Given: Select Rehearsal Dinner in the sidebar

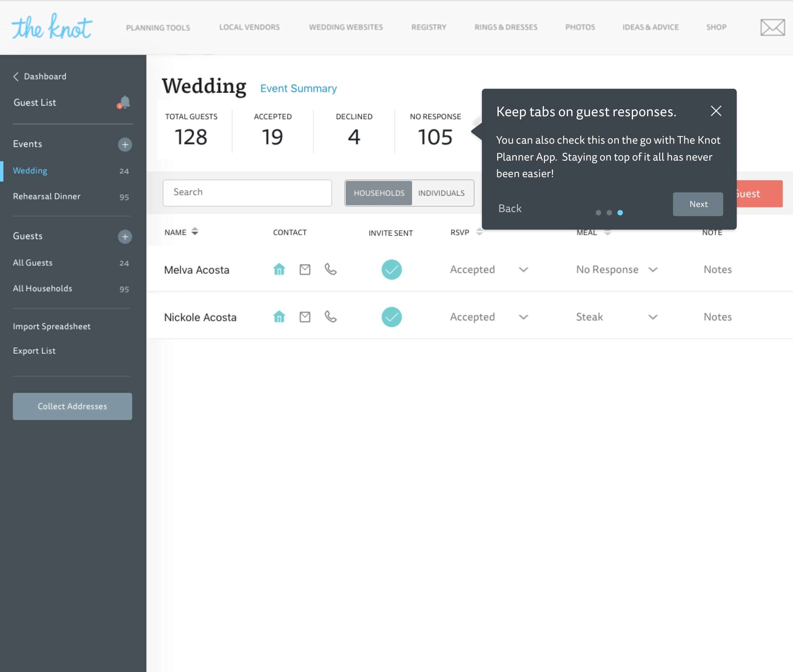Looking at the screenshot, I should pos(47,196).
